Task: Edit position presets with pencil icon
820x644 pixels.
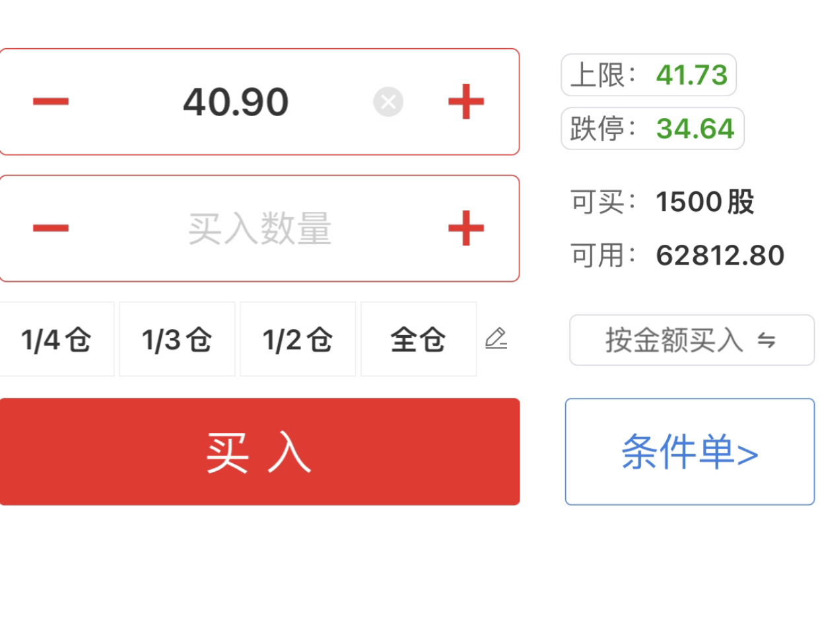Action: [496, 338]
